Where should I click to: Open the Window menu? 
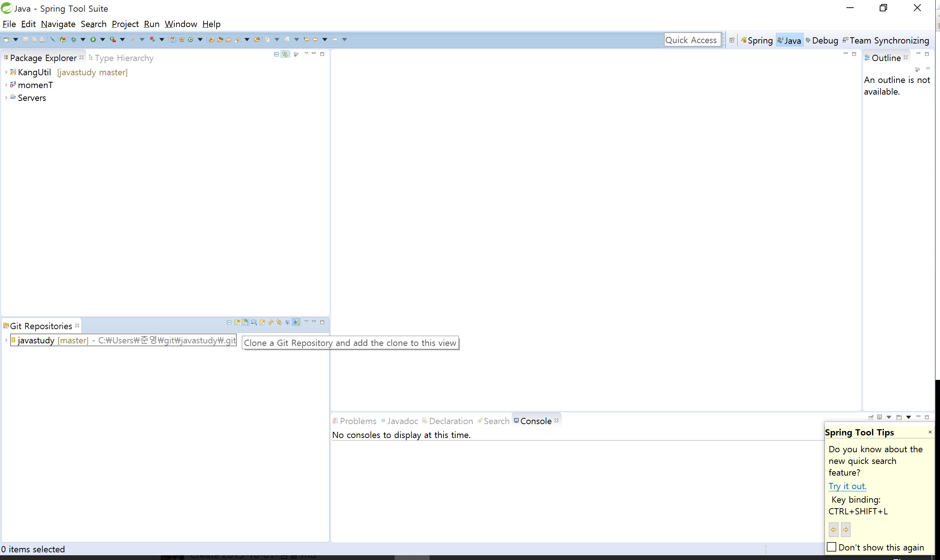pyautogui.click(x=181, y=24)
